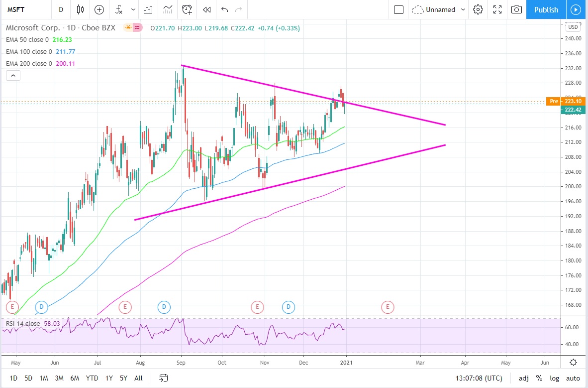
Task: Expand the indicators favorites dropdown arrow
Action: 133,9
